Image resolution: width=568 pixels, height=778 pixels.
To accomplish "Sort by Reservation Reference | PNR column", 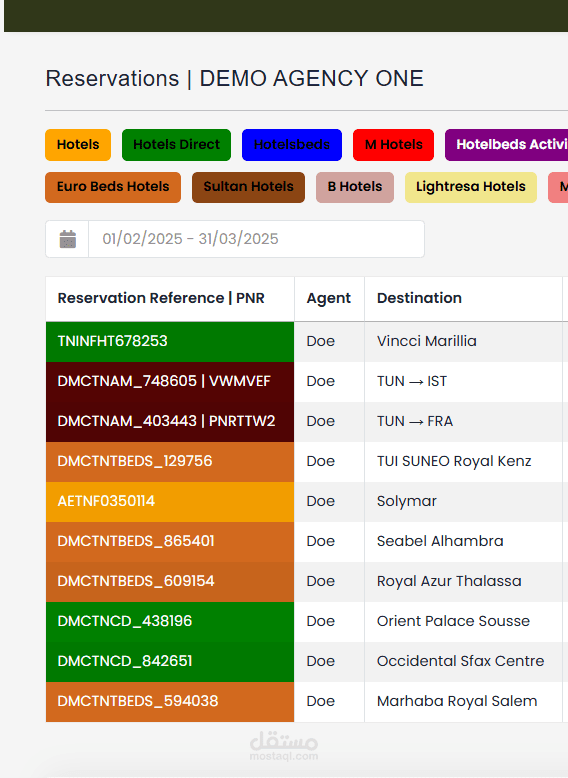I will click(x=170, y=299).
